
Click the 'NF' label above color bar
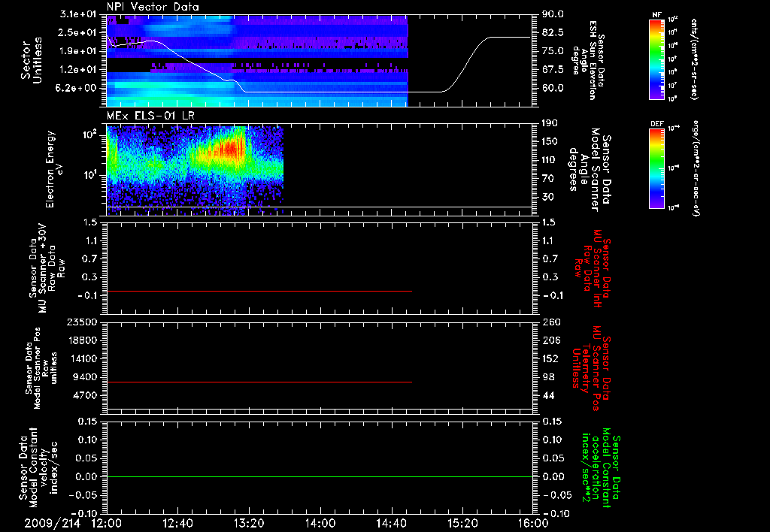tap(656, 15)
